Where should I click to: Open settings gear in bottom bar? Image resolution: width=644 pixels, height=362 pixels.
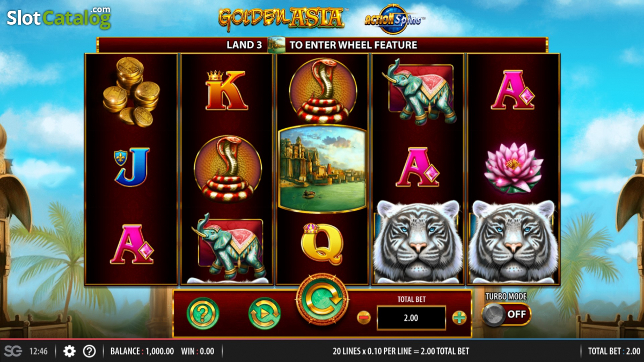pyautogui.click(x=69, y=351)
